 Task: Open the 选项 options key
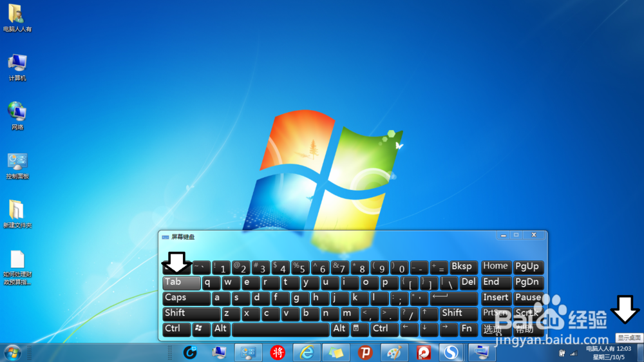point(496,329)
